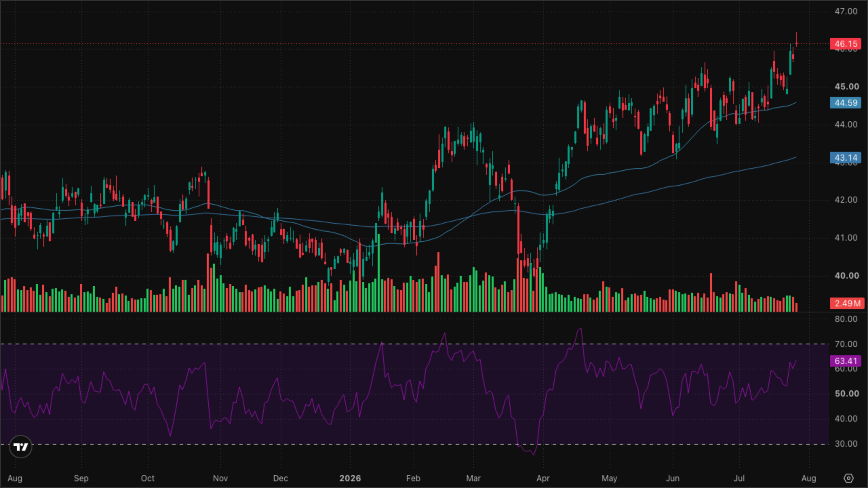Click the Aug label at the right of time axis

[x=809, y=478]
